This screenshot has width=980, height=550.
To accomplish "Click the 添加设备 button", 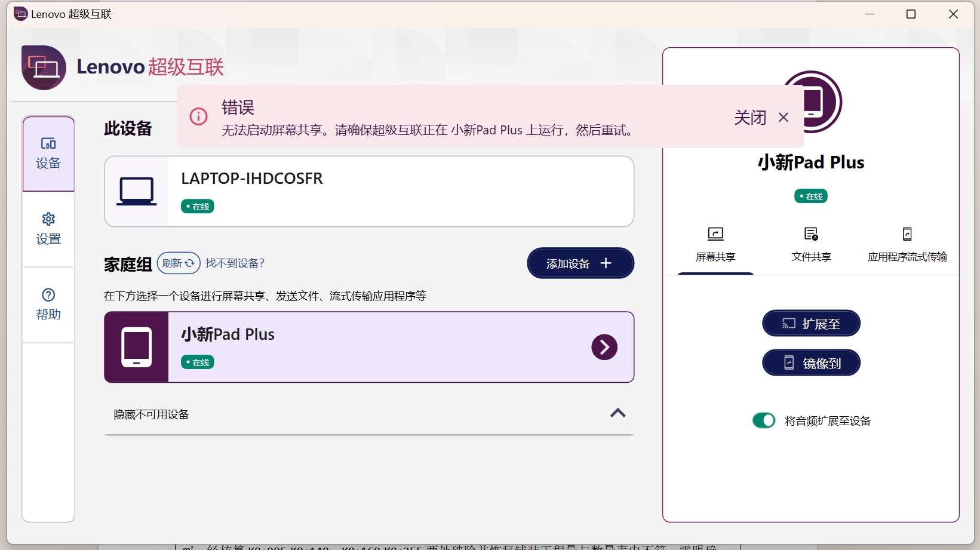I will (x=580, y=263).
